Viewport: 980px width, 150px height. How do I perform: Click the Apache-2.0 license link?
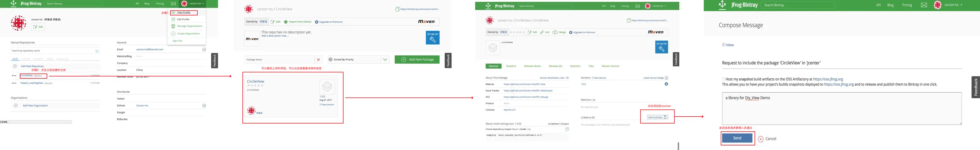click(509, 110)
